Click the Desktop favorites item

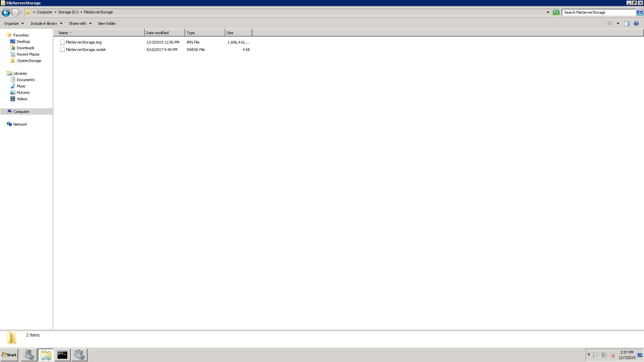[23, 41]
